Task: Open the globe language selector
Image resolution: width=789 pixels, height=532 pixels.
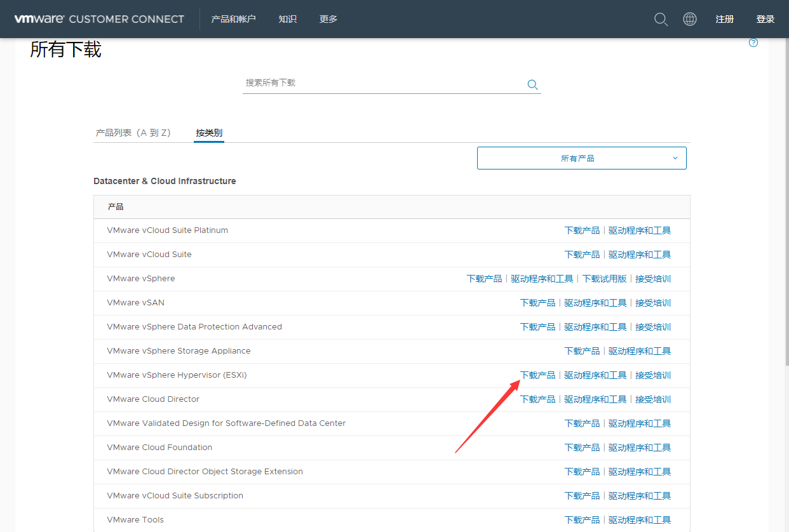Action: pyautogui.click(x=690, y=19)
